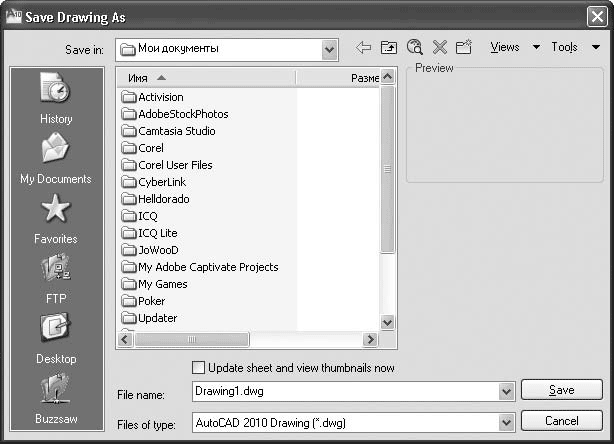Expand the File name history dropdown

coord(505,392)
